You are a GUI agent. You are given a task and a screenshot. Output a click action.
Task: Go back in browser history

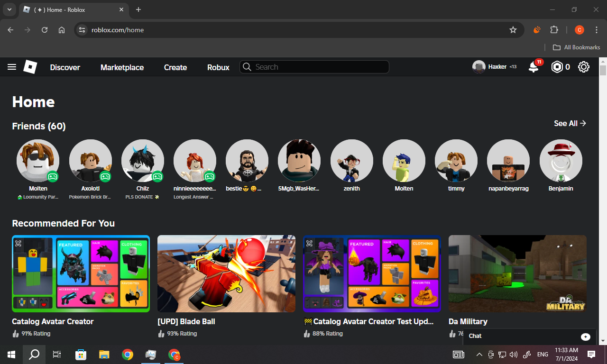[x=10, y=30]
